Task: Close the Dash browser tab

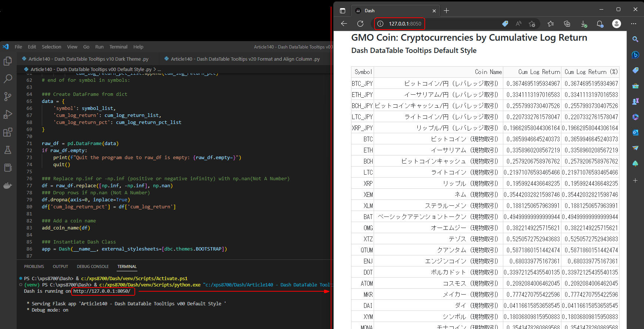Action: [434, 11]
